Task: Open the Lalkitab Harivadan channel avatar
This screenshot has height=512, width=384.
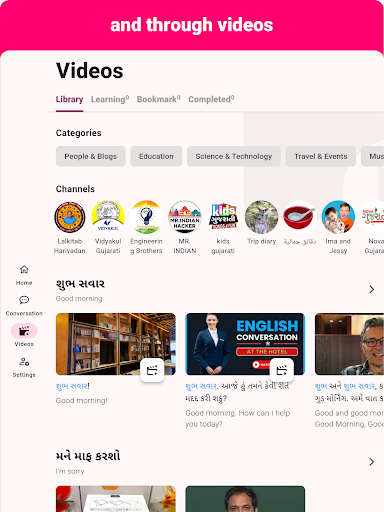Action: click(70, 217)
